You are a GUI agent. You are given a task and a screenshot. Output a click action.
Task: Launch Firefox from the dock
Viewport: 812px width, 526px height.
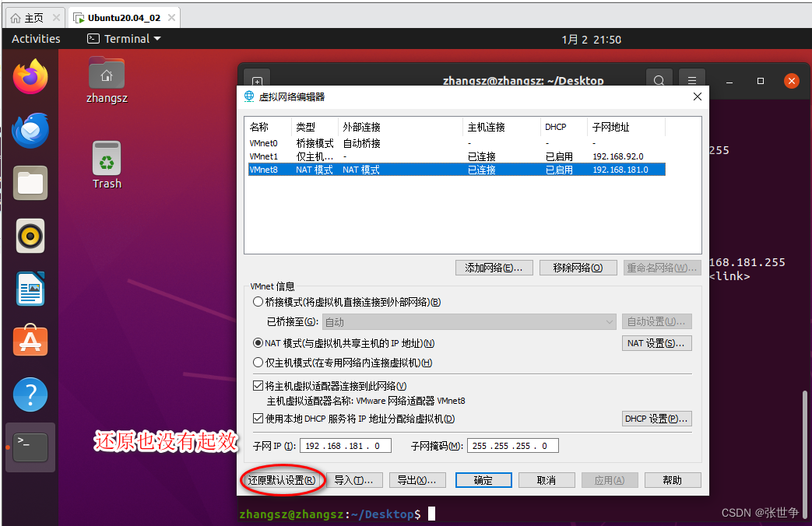(30, 77)
